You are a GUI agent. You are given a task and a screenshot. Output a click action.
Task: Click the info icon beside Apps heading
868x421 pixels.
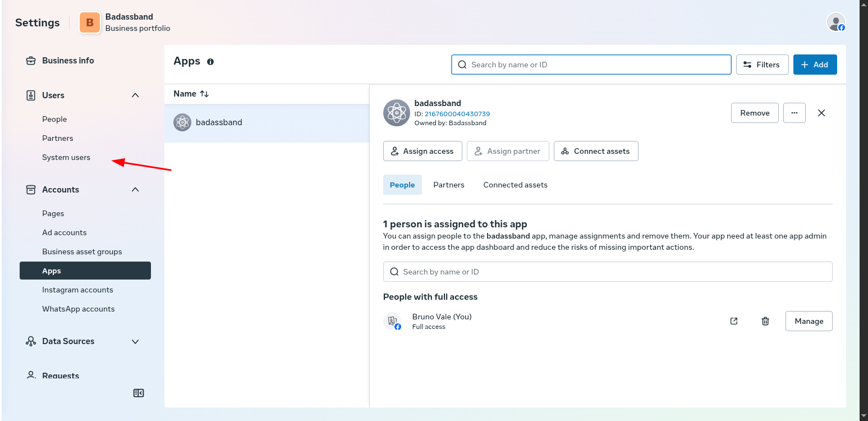(210, 62)
